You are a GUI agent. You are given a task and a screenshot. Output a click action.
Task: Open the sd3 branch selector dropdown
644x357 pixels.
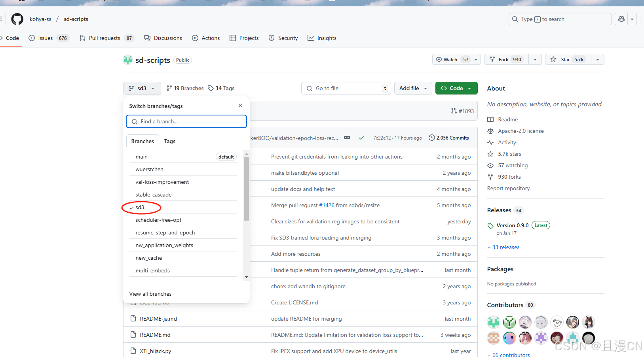[142, 88]
